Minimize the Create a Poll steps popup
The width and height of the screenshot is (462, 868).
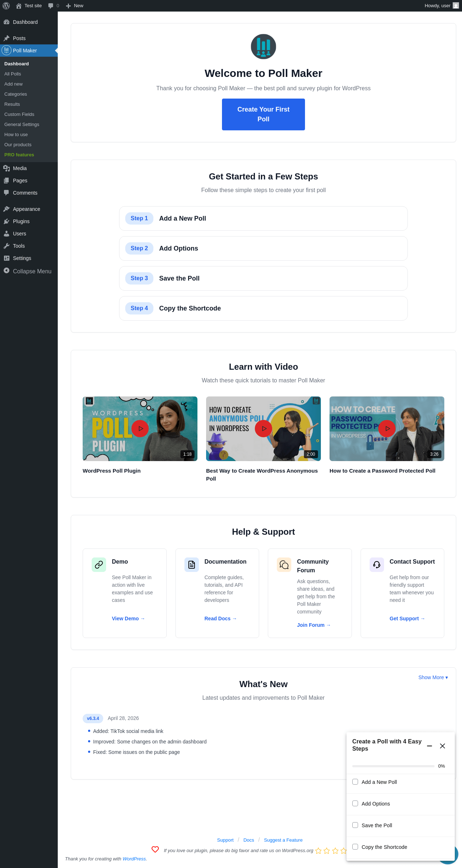pyautogui.click(x=430, y=746)
